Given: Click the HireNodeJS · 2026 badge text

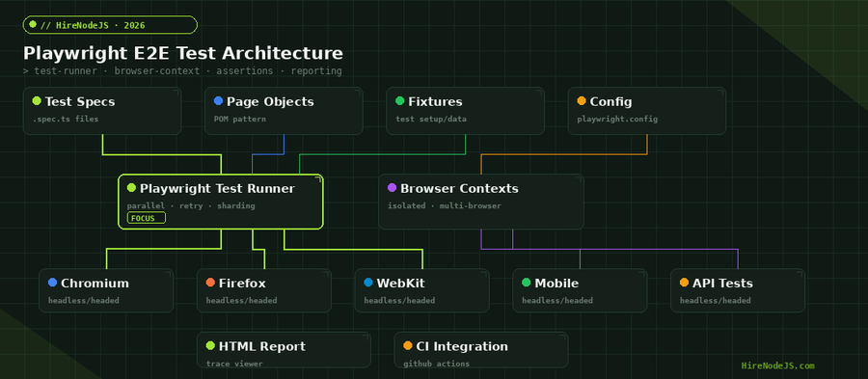Looking at the screenshot, I should pos(93,25).
